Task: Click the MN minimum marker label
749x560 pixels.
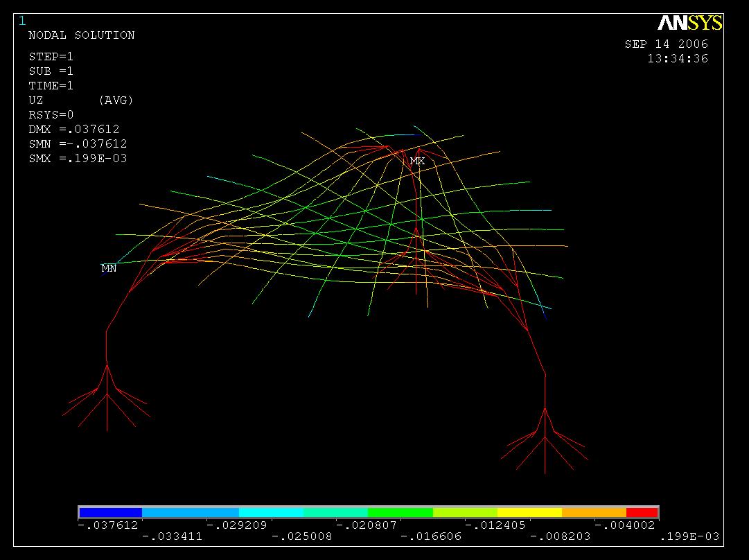Action: (x=109, y=268)
